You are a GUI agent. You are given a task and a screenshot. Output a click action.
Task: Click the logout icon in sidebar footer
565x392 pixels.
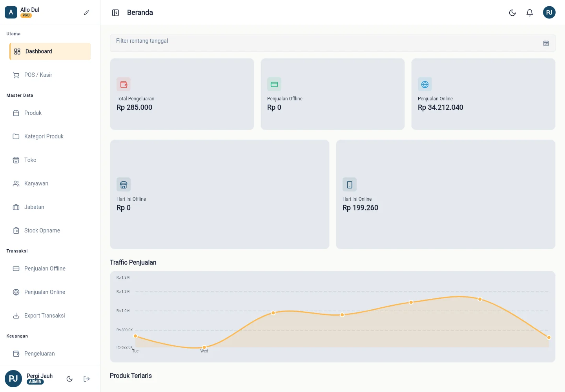point(87,379)
